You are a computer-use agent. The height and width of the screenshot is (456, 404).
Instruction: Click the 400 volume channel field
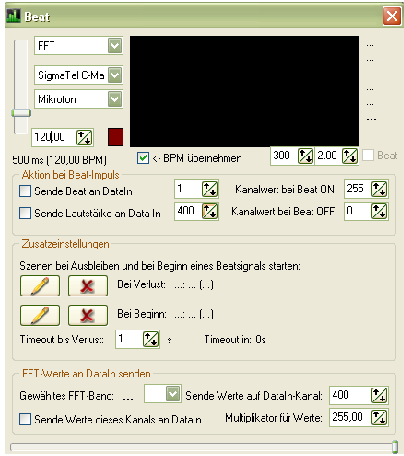188,211
